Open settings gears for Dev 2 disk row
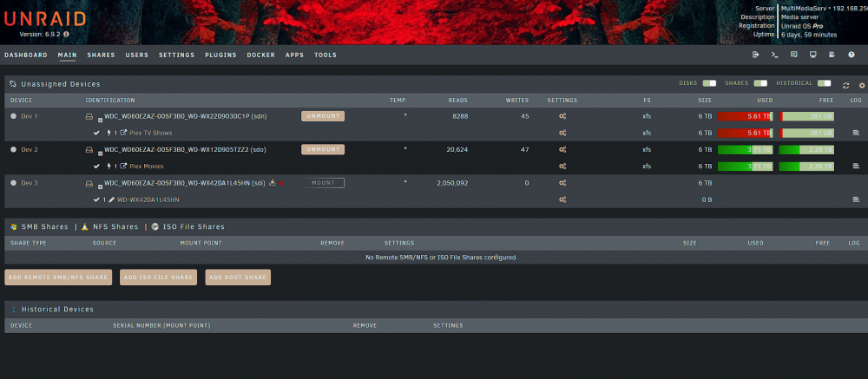The image size is (868, 379). [x=562, y=149]
